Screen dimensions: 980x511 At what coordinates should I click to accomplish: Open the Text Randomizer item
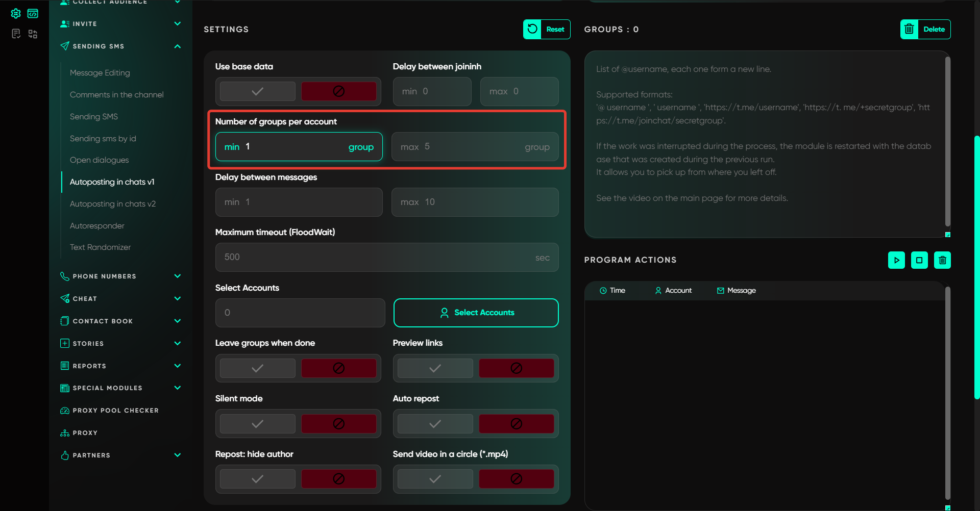[x=100, y=247]
